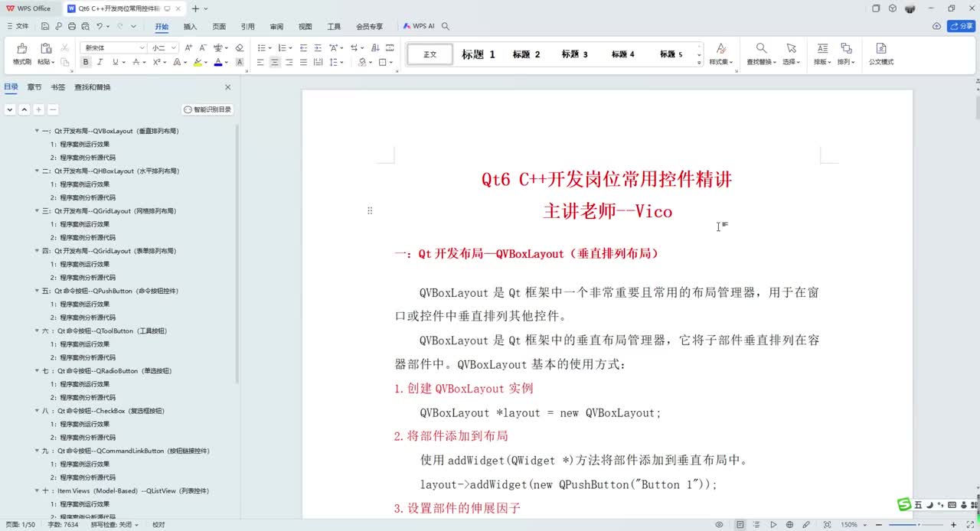Click the 排版 layout icon
Image resolution: width=980 pixels, height=531 pixels.
click(822, 48)
